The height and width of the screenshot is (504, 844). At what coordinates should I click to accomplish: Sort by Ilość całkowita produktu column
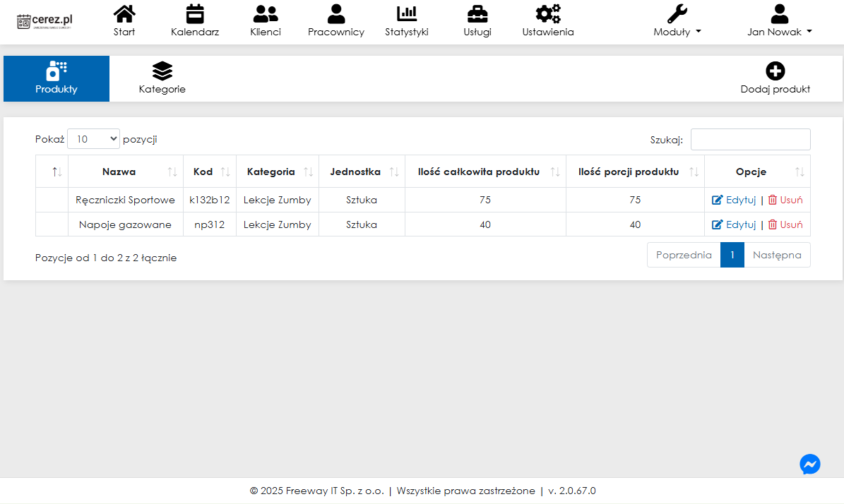tap(479, 172)
